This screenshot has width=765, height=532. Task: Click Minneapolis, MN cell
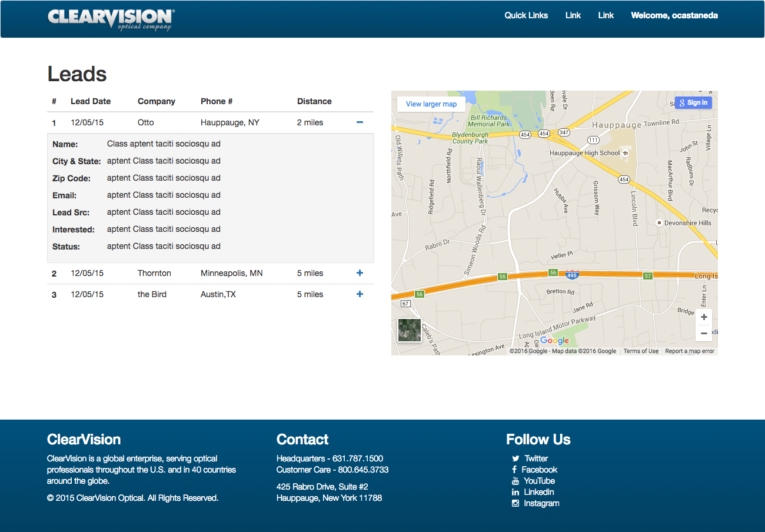(x=232, y=273)
